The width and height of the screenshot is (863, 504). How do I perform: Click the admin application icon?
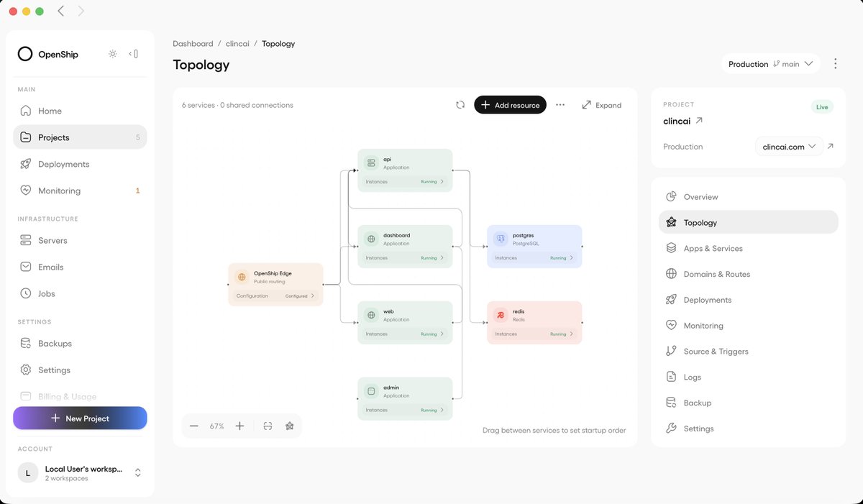[x=371, y=391]
